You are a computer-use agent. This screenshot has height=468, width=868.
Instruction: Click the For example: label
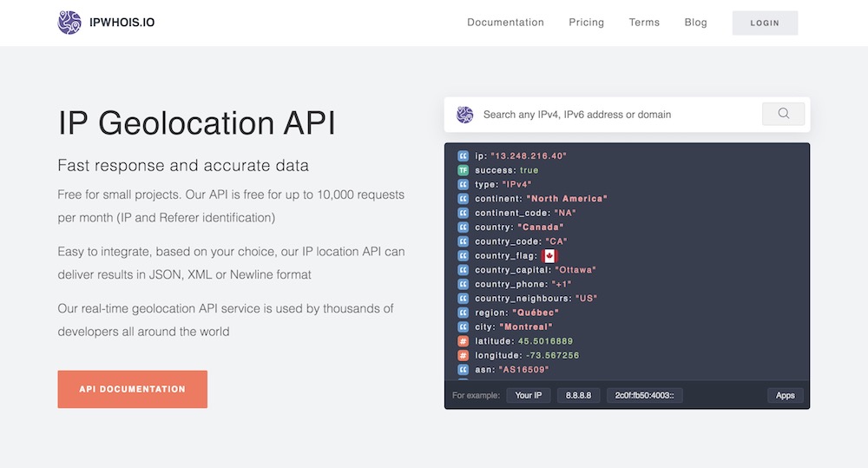tap(476, 395)
